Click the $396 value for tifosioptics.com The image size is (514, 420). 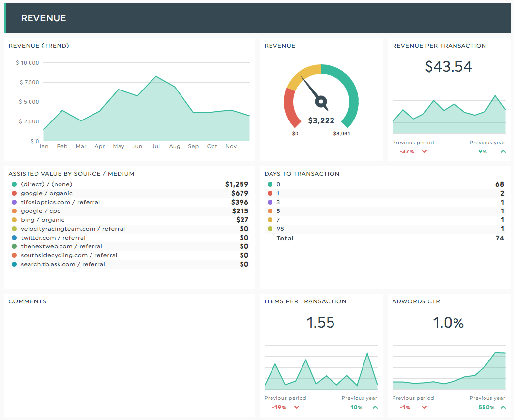pos(240,202)
